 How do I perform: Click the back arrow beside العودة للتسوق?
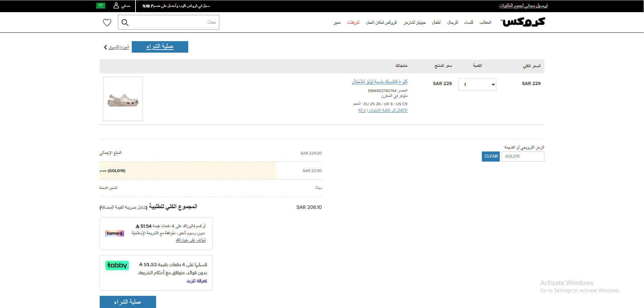pyautogui.click(x=105, y=47)
